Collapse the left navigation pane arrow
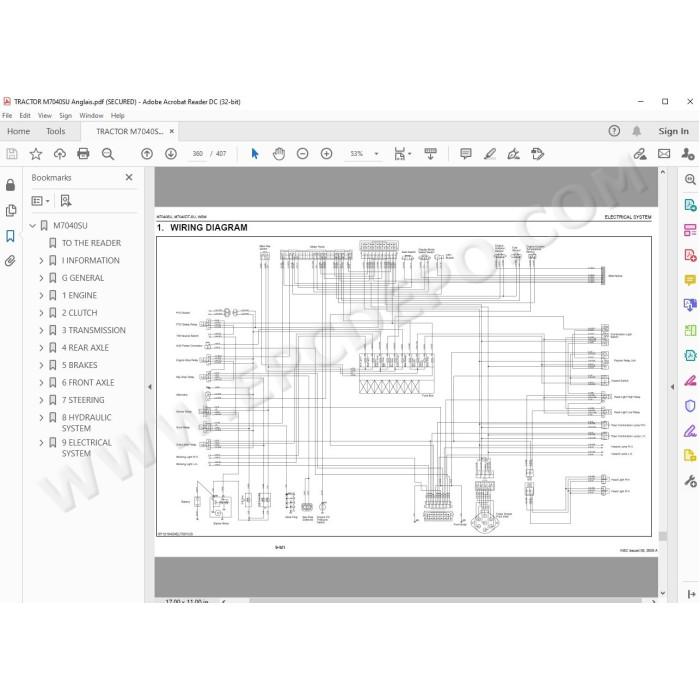Viewport: 700px width, 700px height. [150, 387]
